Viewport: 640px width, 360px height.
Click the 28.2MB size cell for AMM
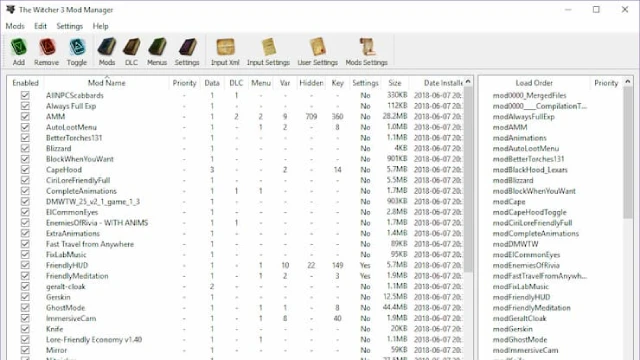[395, 116]
